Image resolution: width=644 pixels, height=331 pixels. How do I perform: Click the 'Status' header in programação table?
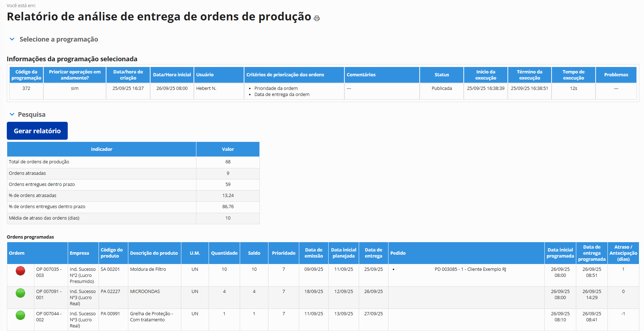click(442, 75)
